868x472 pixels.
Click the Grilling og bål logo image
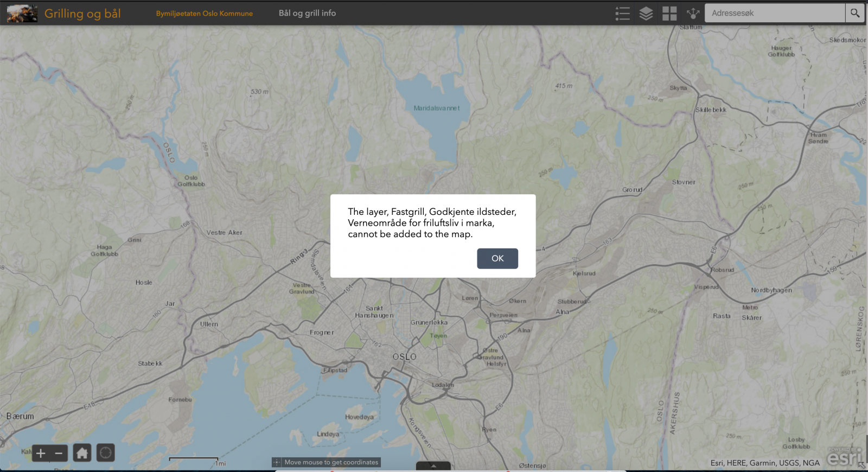[x=22, y=14]
